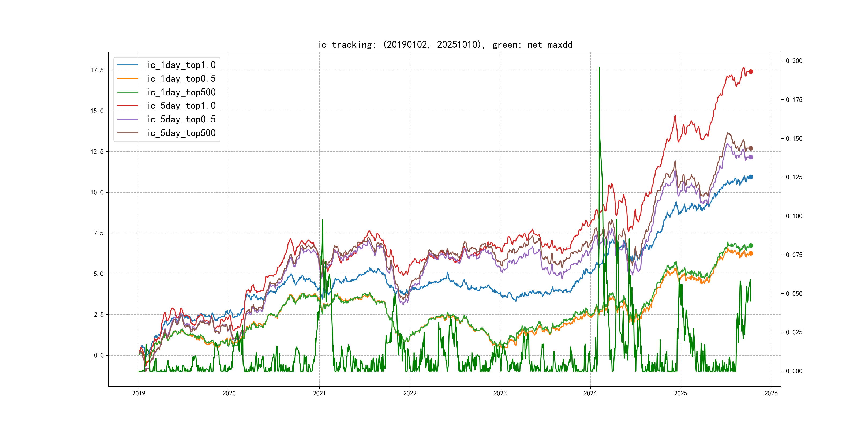
Task: Click the 0.200 right y-axis label
Action: pos(794,61)
